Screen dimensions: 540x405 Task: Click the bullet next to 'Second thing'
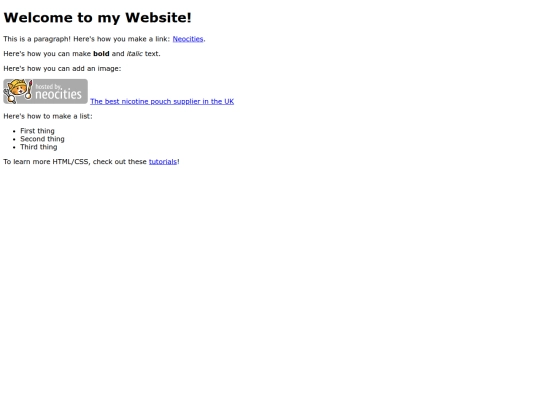[14, 139]
